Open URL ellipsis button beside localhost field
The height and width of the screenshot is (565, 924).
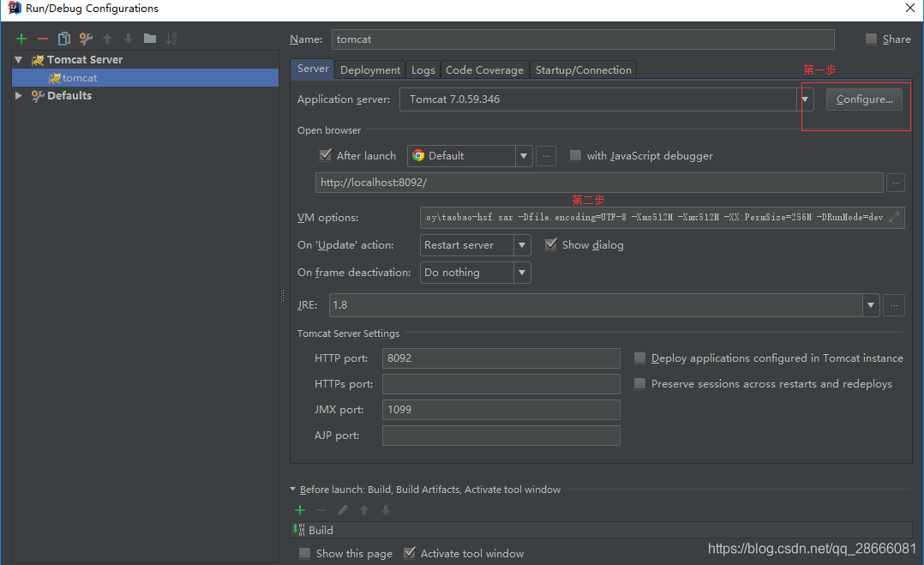tap(896, 183)
